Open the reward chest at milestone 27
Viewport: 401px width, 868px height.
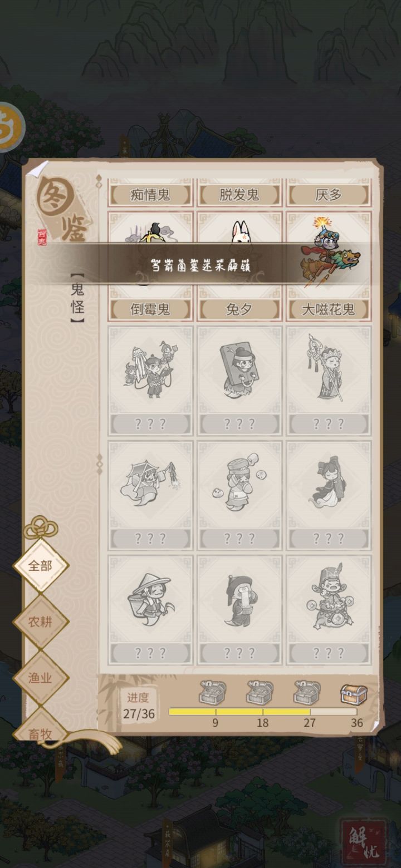click(x=307, y=693)
